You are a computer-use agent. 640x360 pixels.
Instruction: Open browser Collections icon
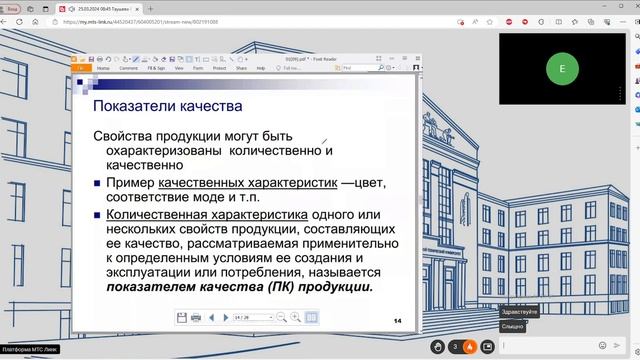point(591,22)
